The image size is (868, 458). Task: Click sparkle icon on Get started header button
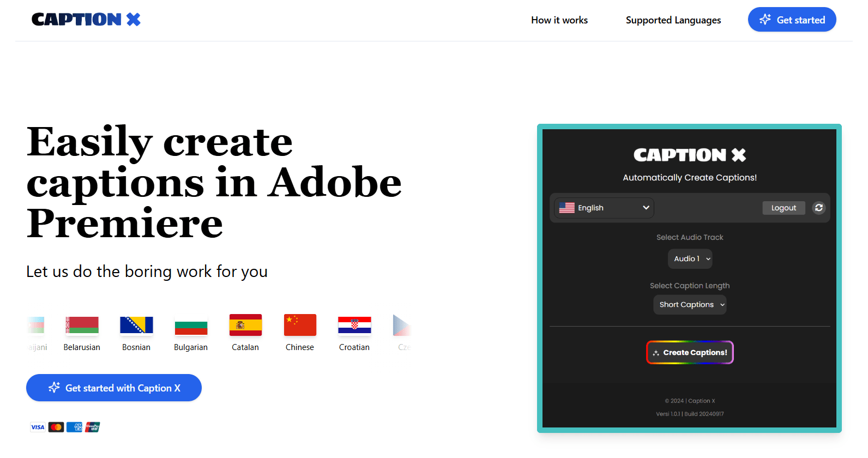(x=765, y=20)
